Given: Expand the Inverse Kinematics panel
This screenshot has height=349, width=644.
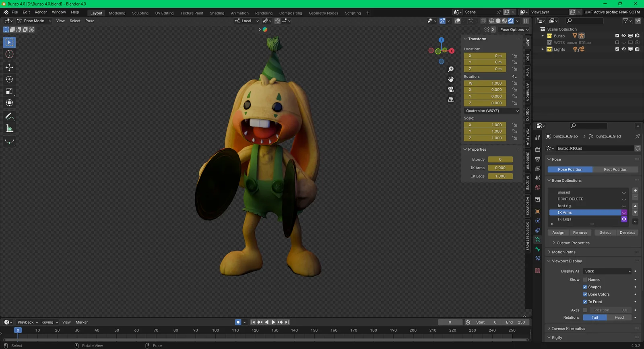Looking at the screenshot, I should point(568,328).
